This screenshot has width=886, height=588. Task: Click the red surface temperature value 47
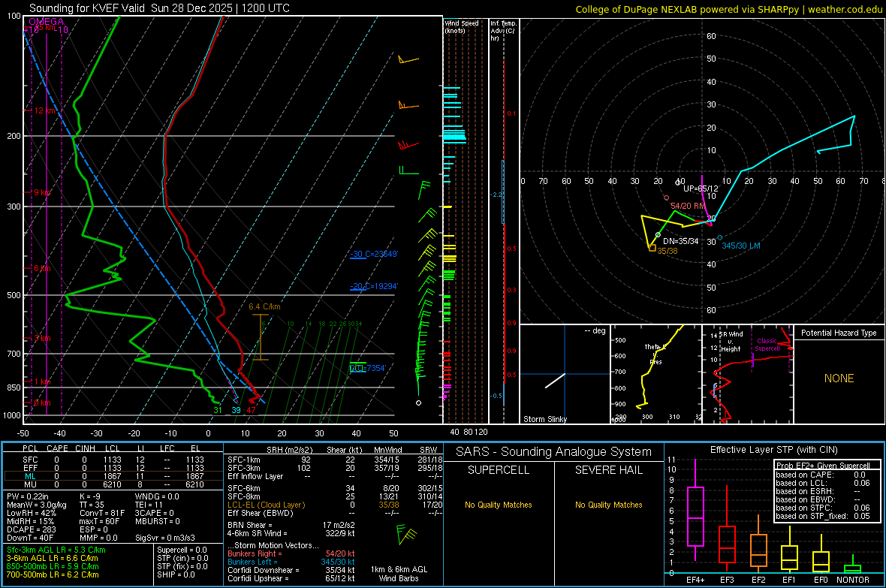pos(251,410)
